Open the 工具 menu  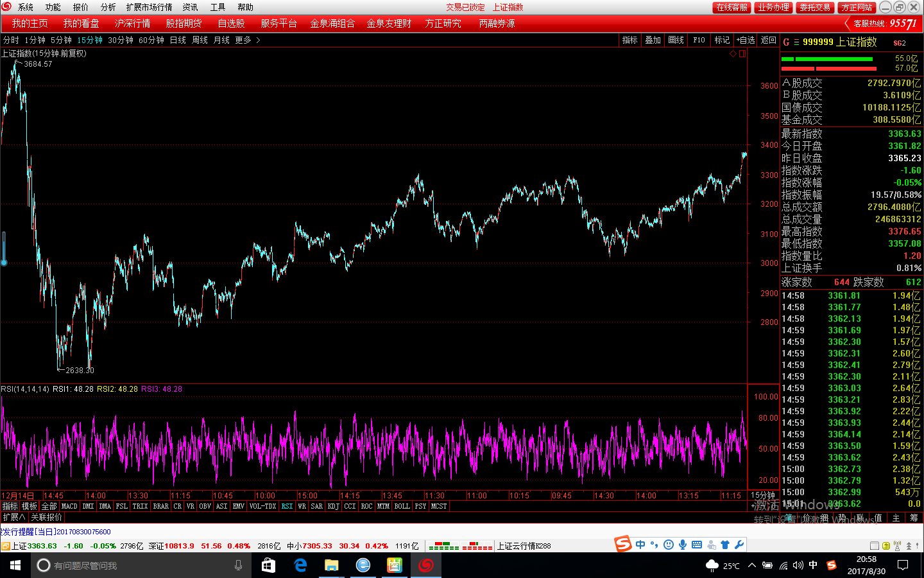(x=218, y=7)
